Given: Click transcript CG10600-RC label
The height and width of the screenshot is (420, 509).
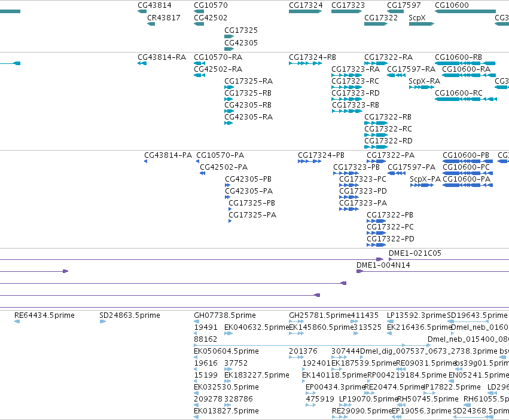Looking at the screenshot, I should point(458,93).
